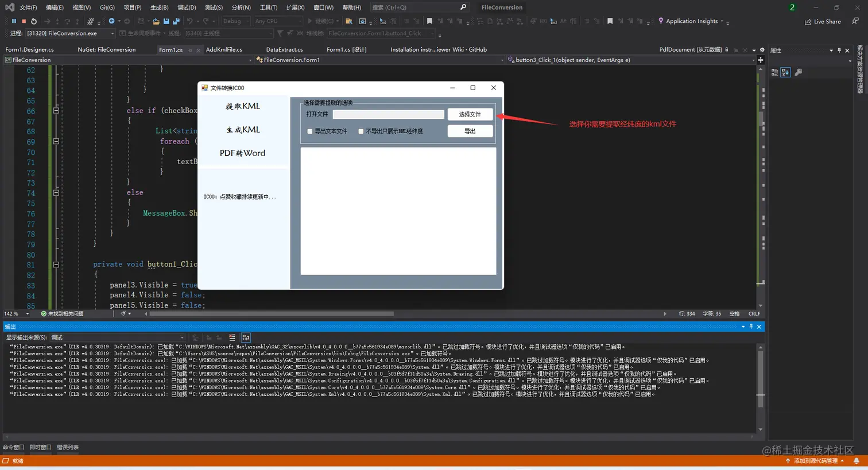Collapse the else block at line 74

pyautogui.click(x=56, y=193)
